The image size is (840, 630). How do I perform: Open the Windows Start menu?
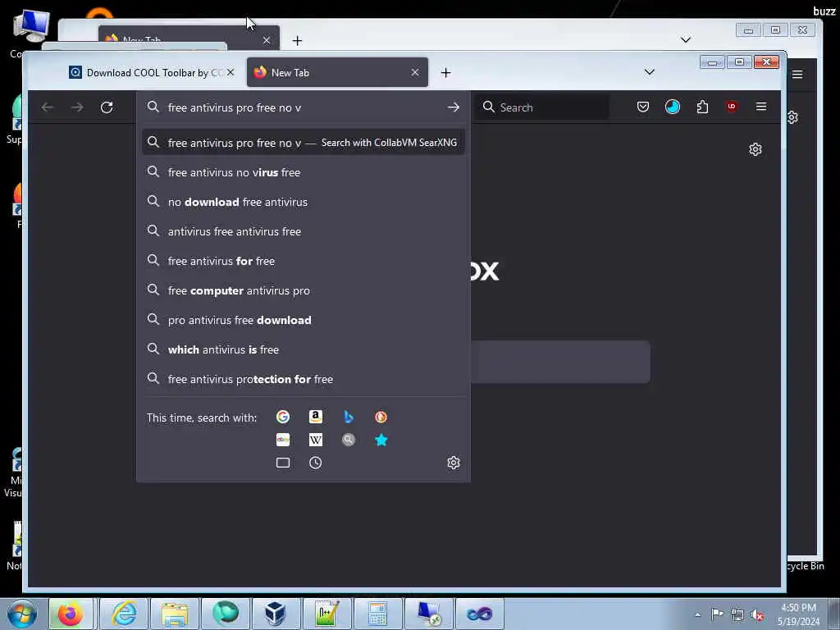coord(21,614)
